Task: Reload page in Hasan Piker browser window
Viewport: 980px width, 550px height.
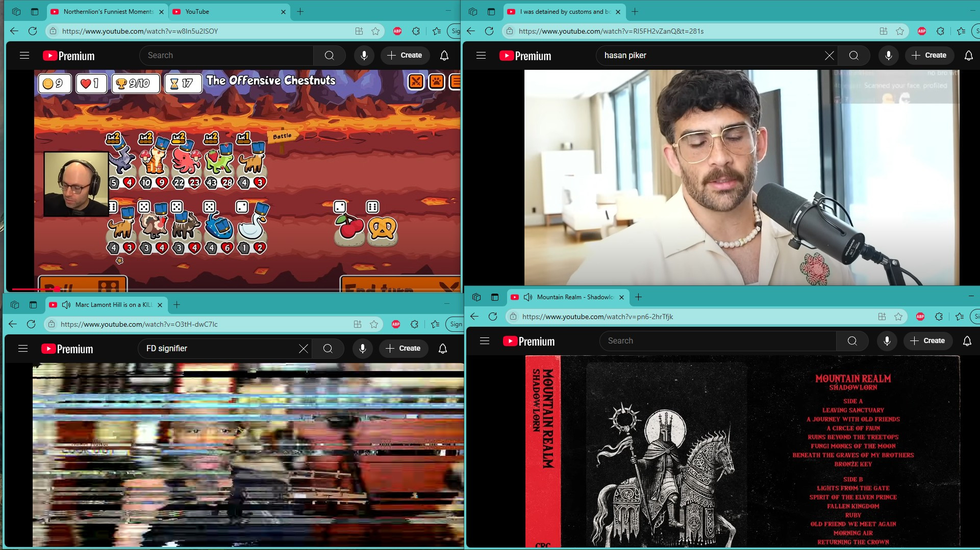Action: [x=489, y=31]
